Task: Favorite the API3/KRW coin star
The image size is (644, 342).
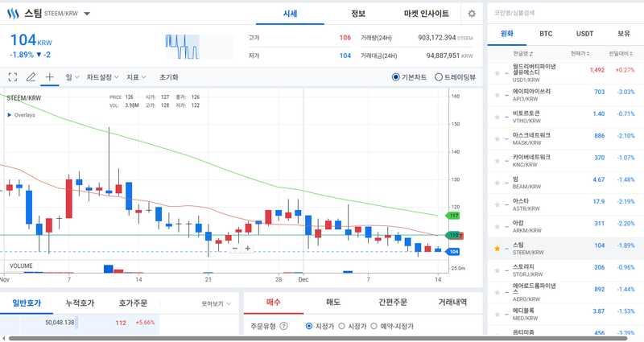Action: [497, 96]
